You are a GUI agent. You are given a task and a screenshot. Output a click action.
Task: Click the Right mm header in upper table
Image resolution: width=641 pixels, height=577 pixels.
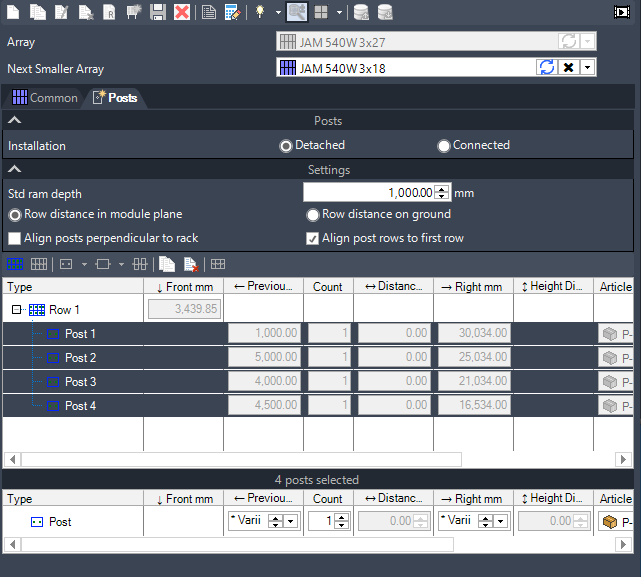coord(473,286)
